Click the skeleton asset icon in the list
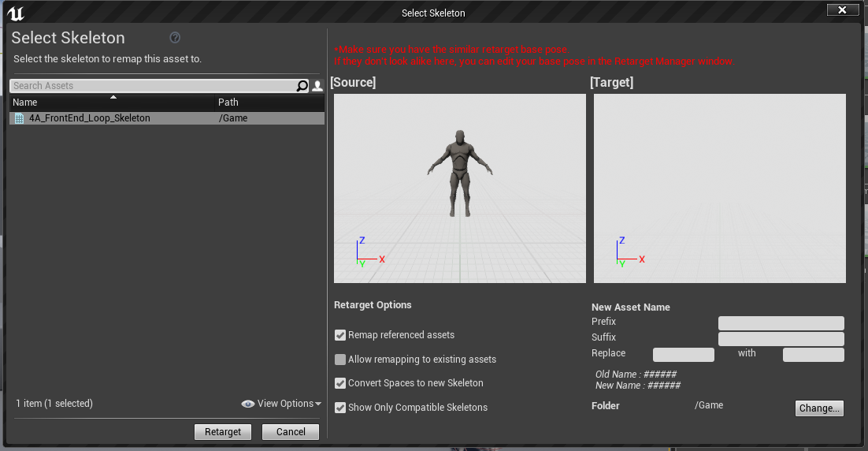 [x=20, y=118]
